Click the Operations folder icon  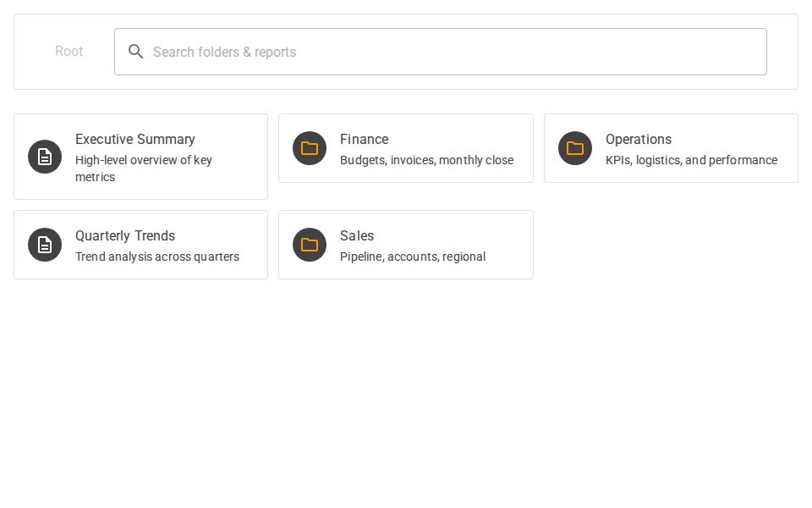point(575,148)
